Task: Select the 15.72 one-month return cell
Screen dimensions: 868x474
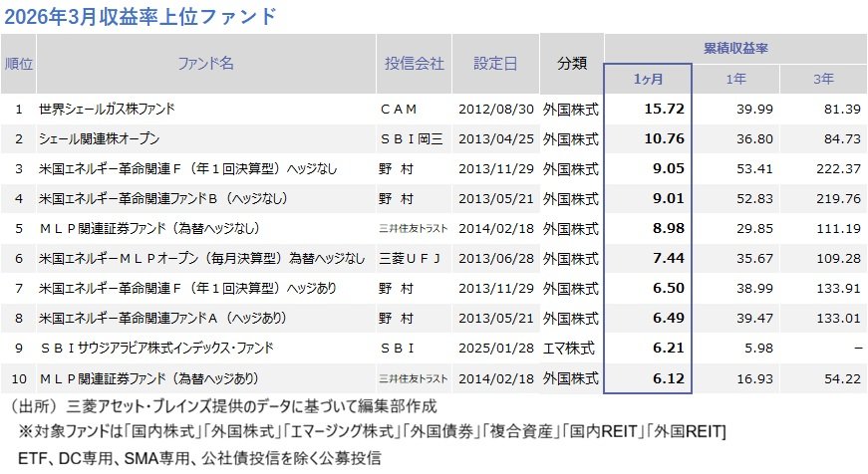Action: click(661, 109)
